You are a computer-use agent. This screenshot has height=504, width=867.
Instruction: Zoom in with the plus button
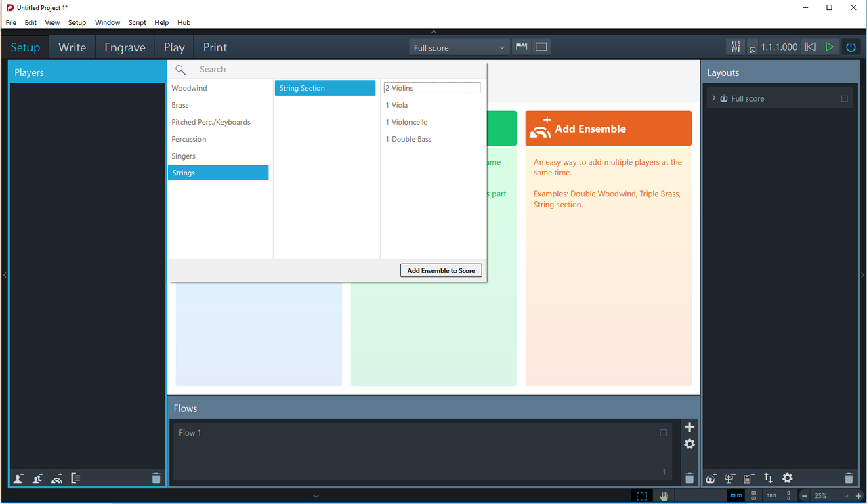click(859, 496)
